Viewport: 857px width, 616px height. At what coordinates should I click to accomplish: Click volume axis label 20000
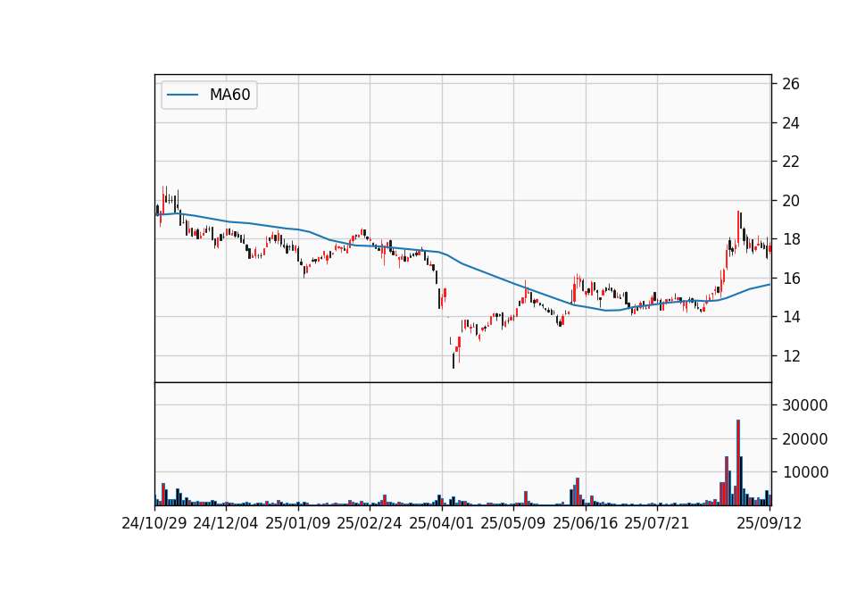click(x=805, y=439)
